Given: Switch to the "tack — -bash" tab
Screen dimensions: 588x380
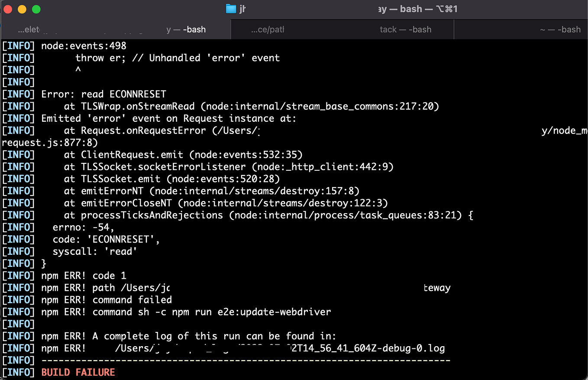Looking at the screenshot, I should pyautogui.click(x=405, y=29).
